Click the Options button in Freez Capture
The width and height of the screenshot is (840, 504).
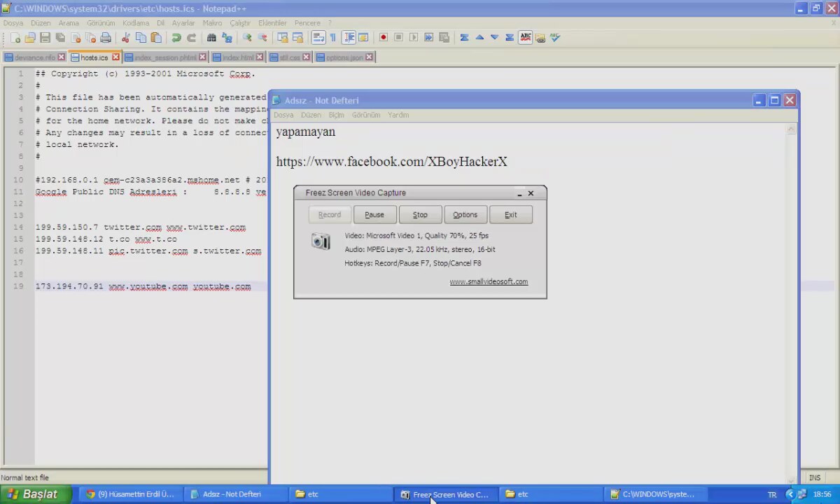pyautogui.click(x=465, y=215)
